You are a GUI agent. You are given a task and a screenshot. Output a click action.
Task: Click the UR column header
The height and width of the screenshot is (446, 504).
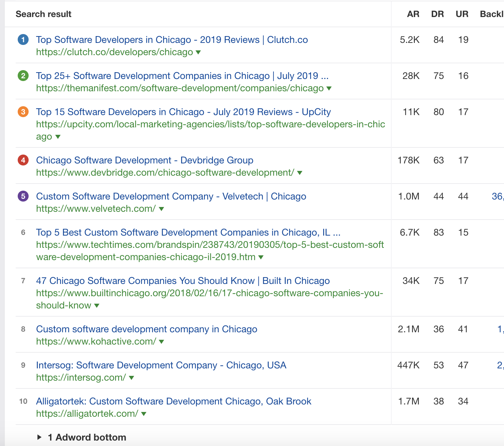pos(462,14)
